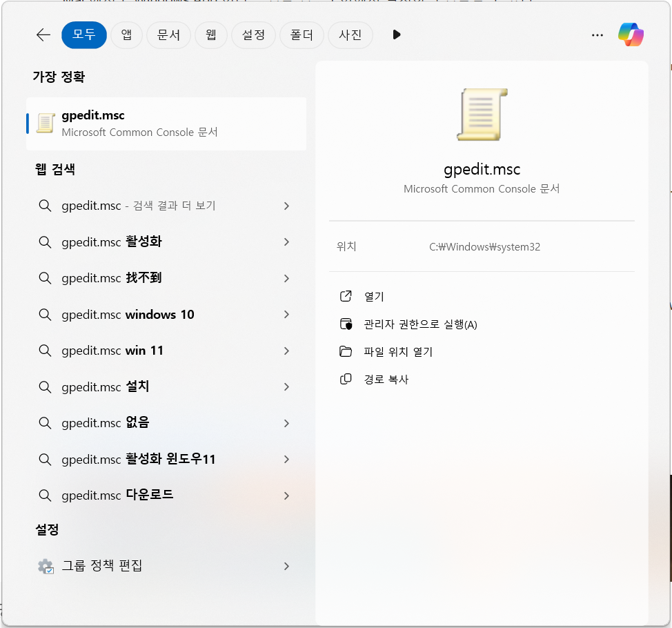Image resolution: width=672 pixels, height=628 pixels.
Task: Click search icon beside gpedit.msc 활성화
Action: [x=45, y=242]
